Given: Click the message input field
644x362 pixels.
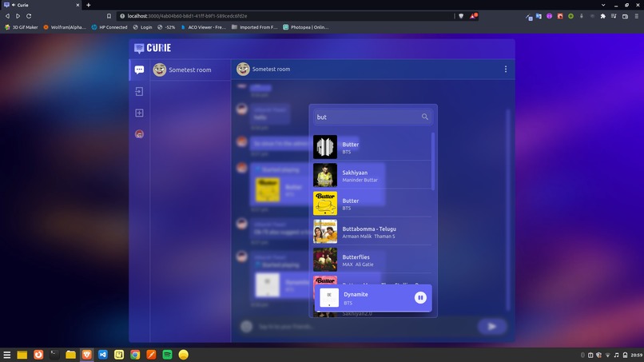Looking at the screenshot, I should point(365,327).
